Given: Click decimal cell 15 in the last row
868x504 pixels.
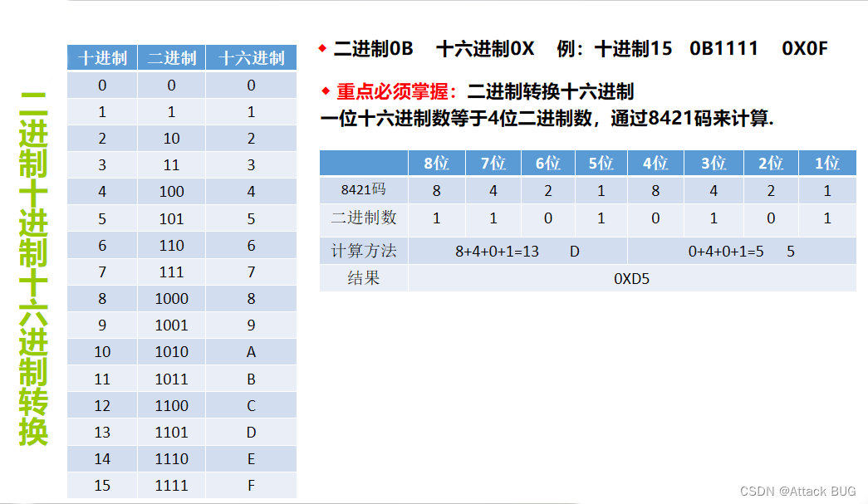Looking at the screenshot, I should coord(102,485).
